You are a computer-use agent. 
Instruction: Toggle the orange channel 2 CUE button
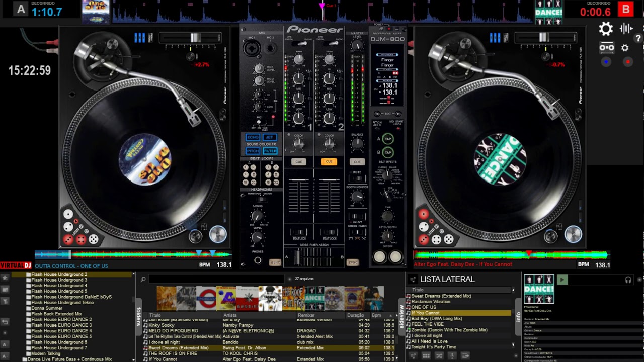pyautogui.click(x=329, y=161)
